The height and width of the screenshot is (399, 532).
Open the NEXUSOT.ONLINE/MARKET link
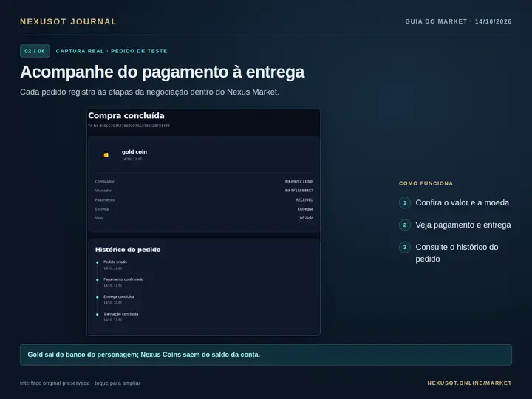point(469,383)
